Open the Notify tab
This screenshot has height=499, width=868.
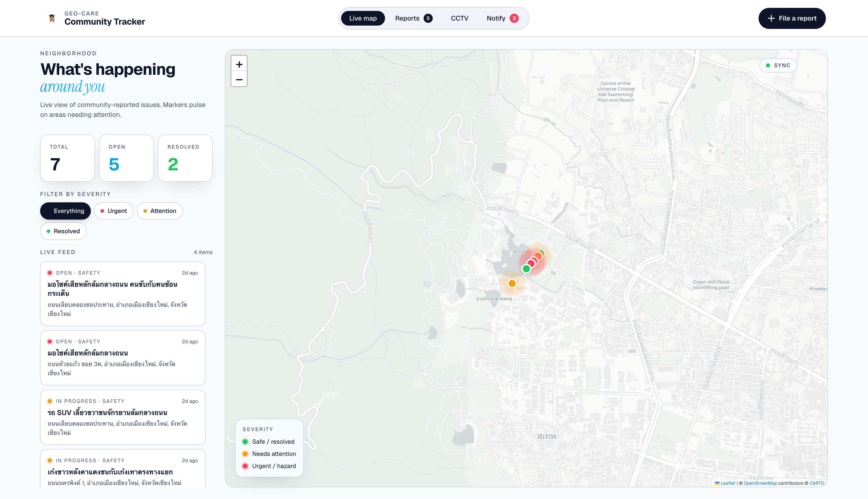pos(503,18)
